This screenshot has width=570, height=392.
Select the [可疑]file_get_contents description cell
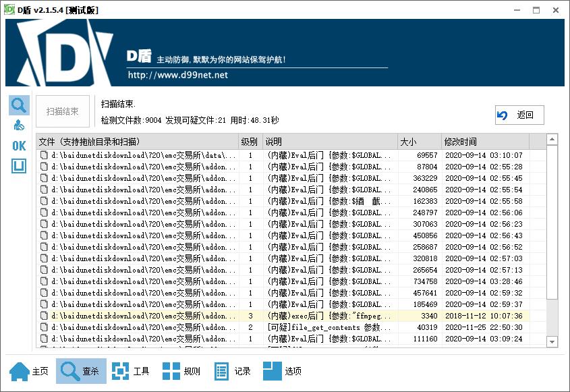pyautogui.click(x=329, y=327)
